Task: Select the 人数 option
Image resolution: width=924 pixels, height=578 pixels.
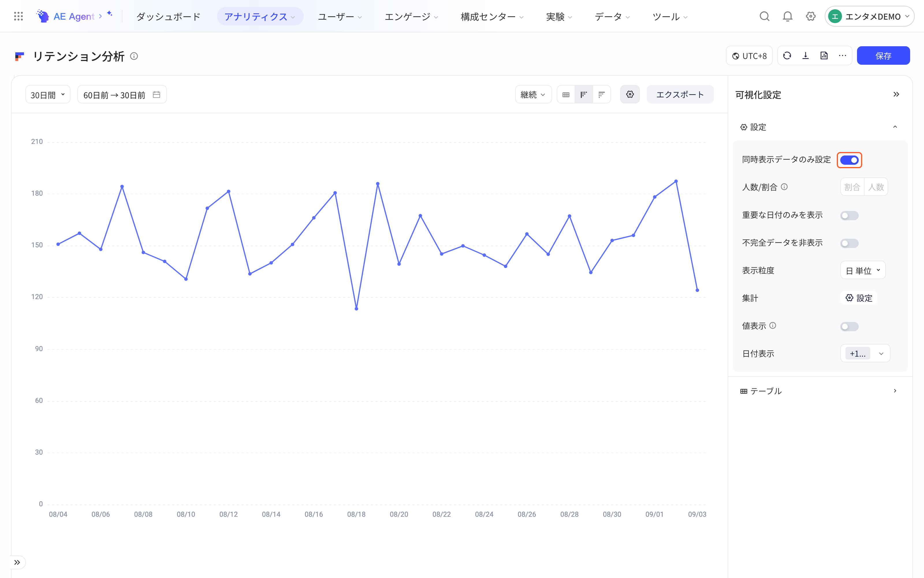Action: pyautogui.click(x=876, y=187)
